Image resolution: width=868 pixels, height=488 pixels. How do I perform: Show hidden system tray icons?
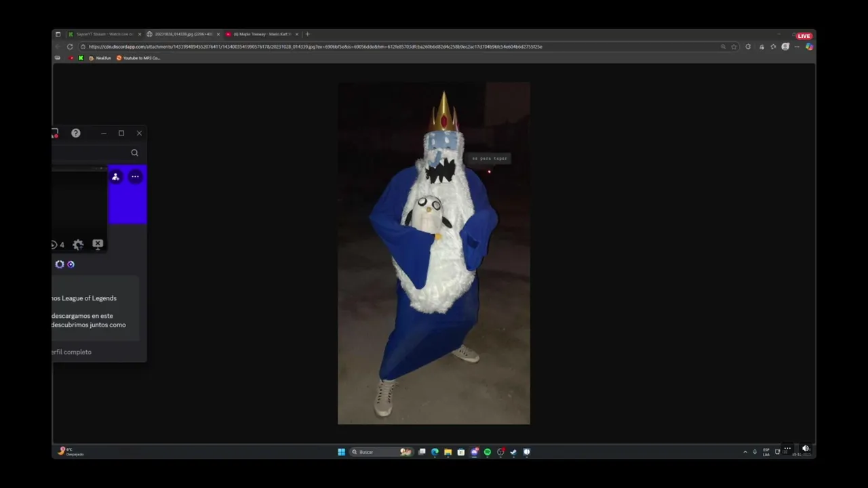(745, 452)
